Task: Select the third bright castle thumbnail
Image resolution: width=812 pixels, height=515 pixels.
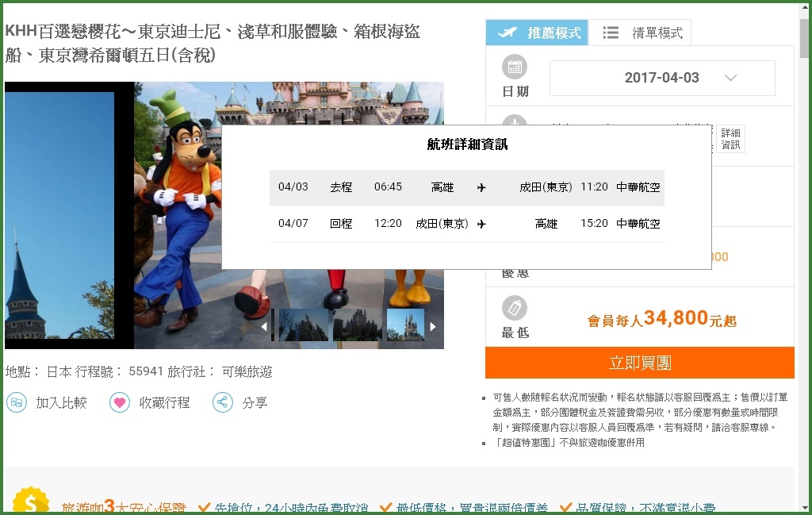Action: [x=405, y=325]
